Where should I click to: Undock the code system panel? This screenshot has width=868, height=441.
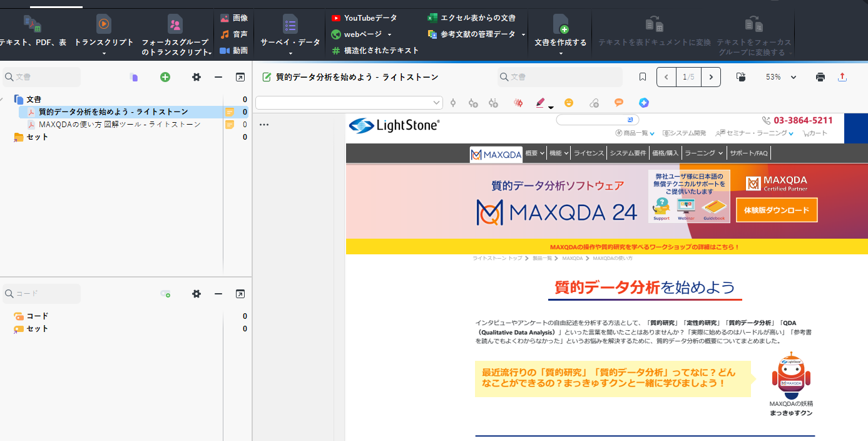pyautogui.click(x=240, y=294)
